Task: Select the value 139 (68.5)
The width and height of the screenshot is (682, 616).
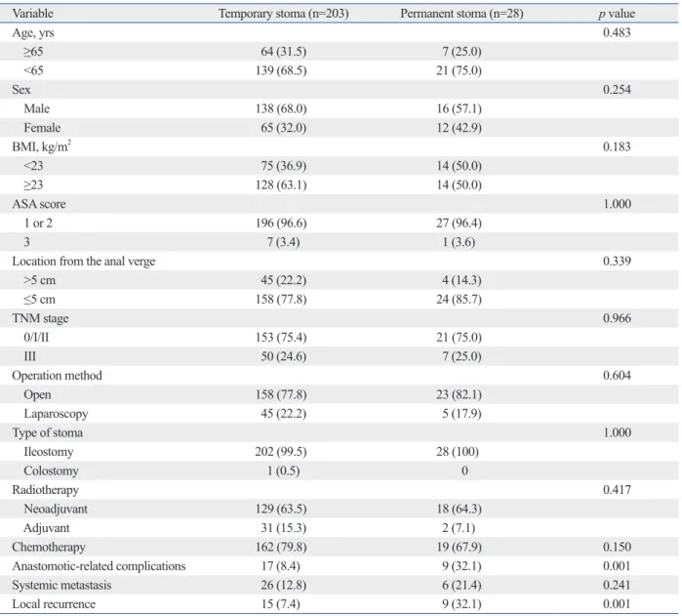Action: click(281, 70)
